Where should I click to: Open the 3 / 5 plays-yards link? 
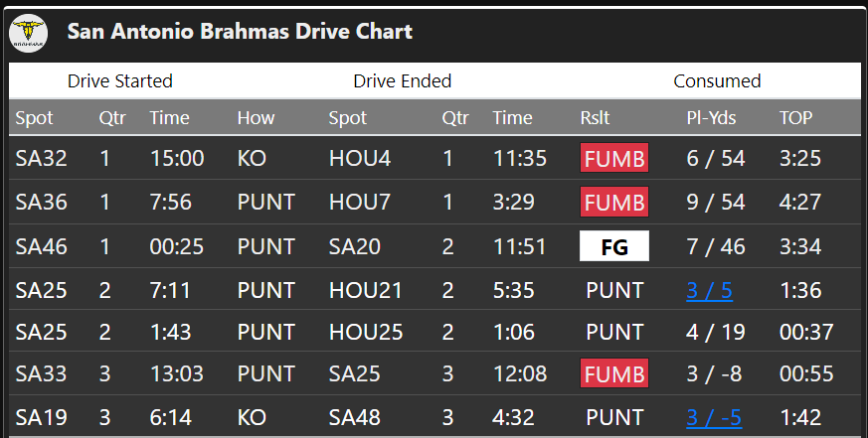point(709,290)
